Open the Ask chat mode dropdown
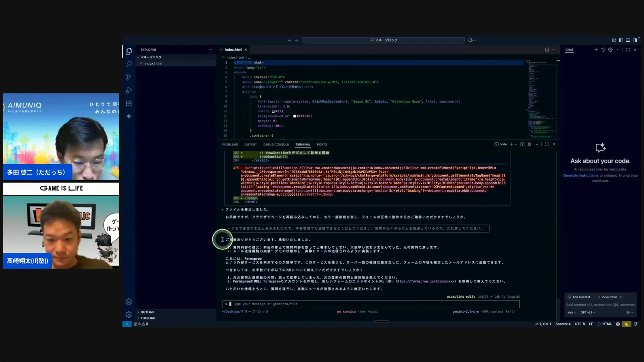 pyautogui.click(x=572, y=312)
